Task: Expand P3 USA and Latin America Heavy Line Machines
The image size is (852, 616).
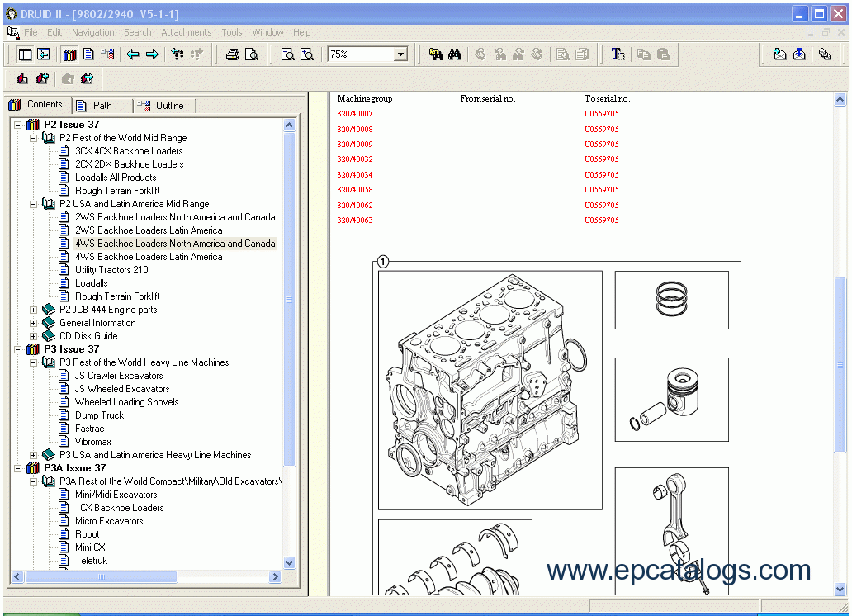Action: 34,455
